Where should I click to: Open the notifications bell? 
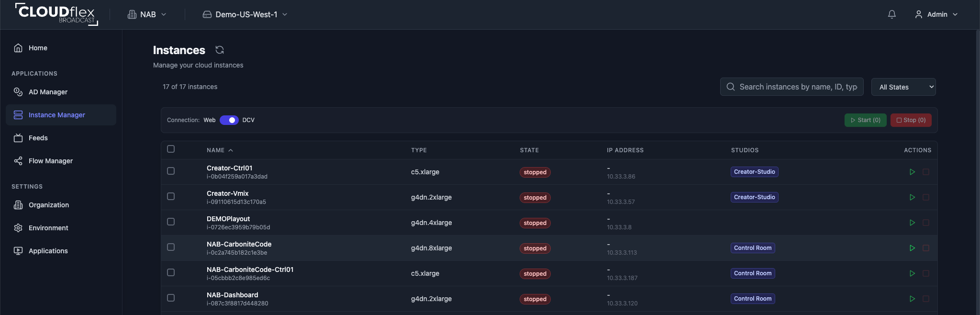[x=892, y=14]
